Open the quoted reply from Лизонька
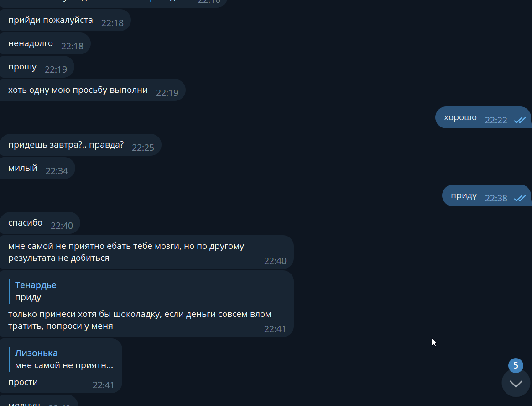Image resolution: width=532 pixels, height=406 pixels. pos(63,359)
